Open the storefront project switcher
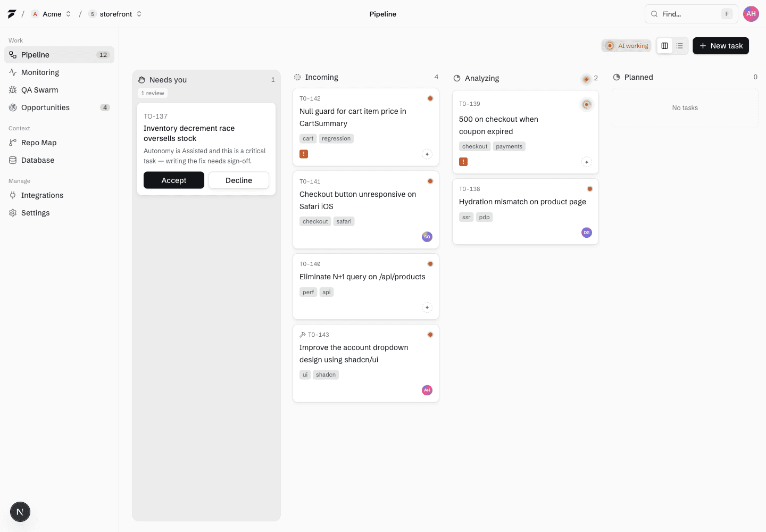Image resolution: width=766 pixels, height=532 pixels. click(115, 14)
